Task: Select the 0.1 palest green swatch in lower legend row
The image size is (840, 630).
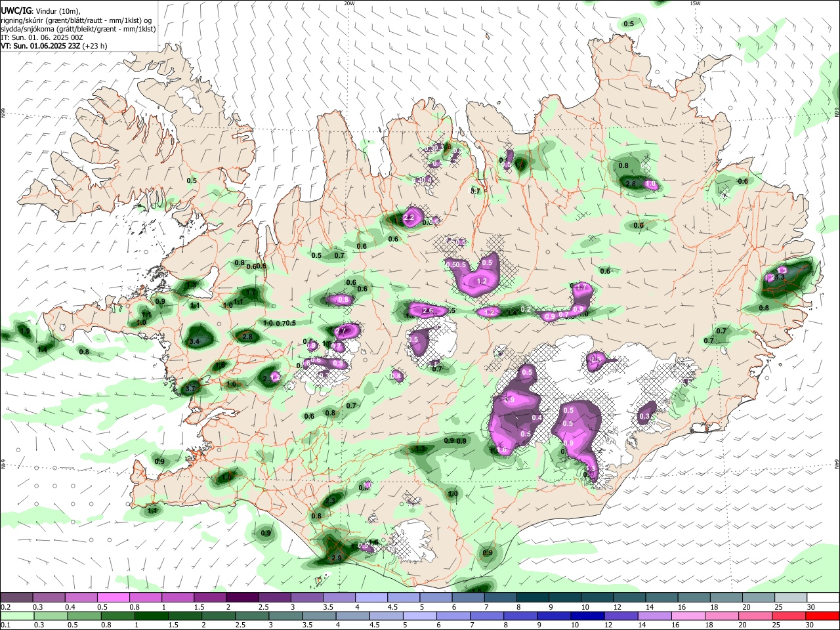Action: [16, 616]
